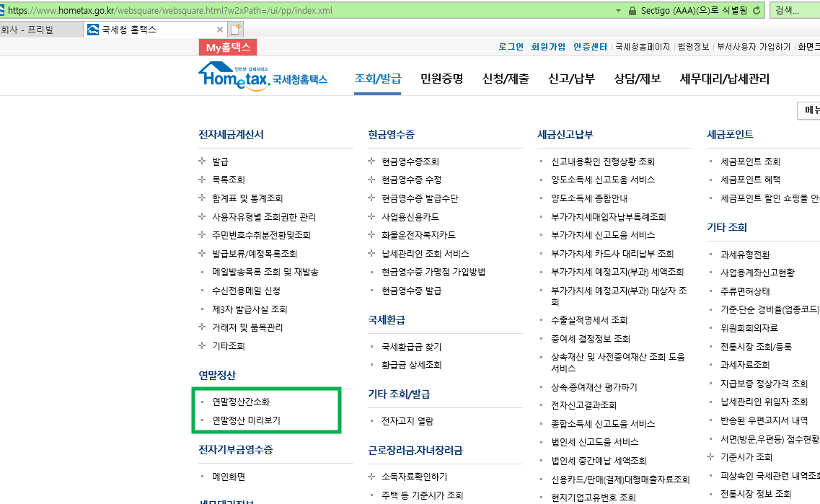Expand the 발급 plus icon
Image resolution: width=820 pixels, height=504 pixels.
click(x=202, y=161)
